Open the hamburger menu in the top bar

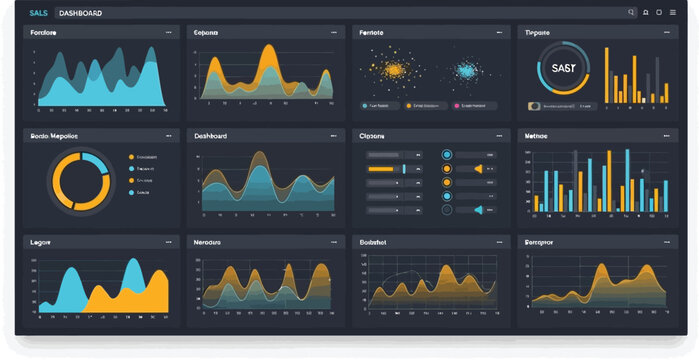point(673,12)
